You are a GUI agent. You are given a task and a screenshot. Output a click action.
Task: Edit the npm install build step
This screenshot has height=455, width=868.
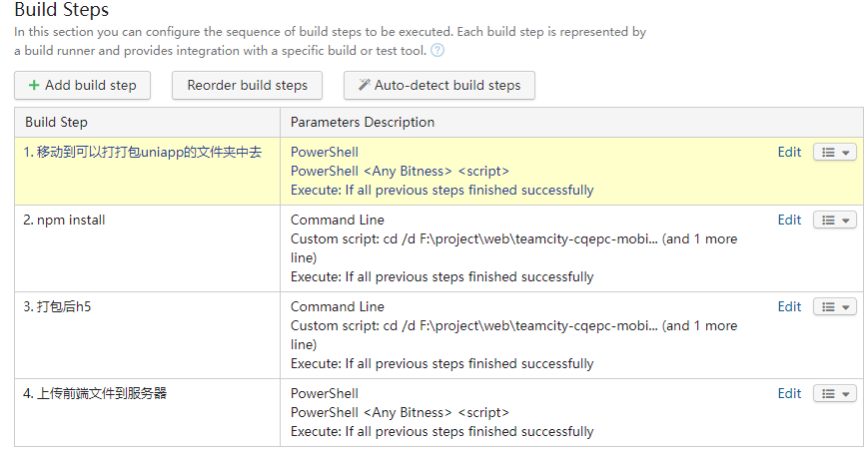coord(789,220)
